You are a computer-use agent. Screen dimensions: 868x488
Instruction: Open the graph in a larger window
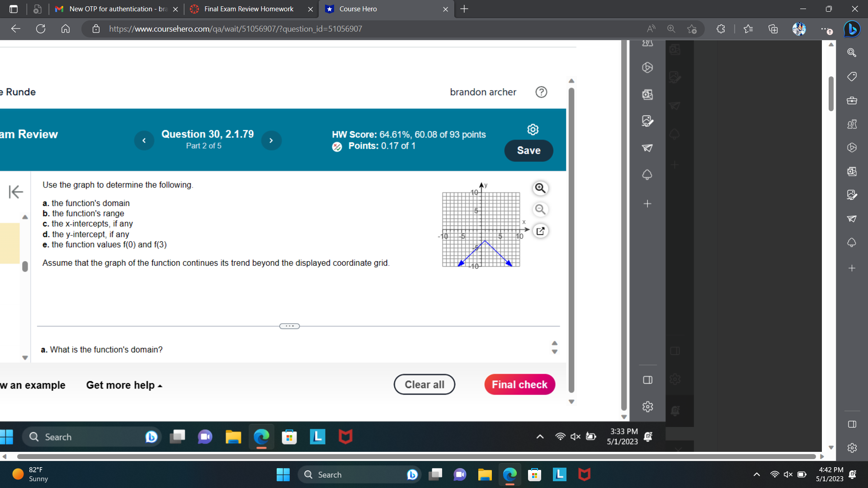coord(540,231)
